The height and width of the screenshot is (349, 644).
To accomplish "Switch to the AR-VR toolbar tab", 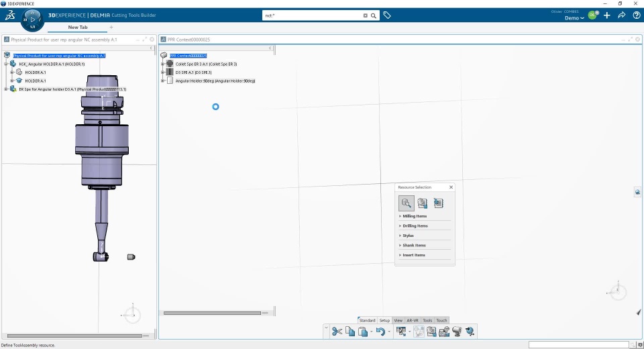I will (x=413, y=320).
